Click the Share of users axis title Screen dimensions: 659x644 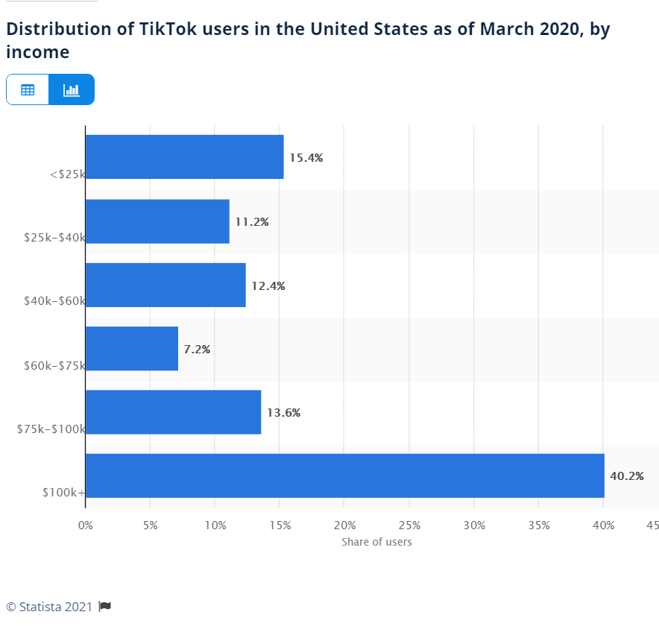point(376,542)
